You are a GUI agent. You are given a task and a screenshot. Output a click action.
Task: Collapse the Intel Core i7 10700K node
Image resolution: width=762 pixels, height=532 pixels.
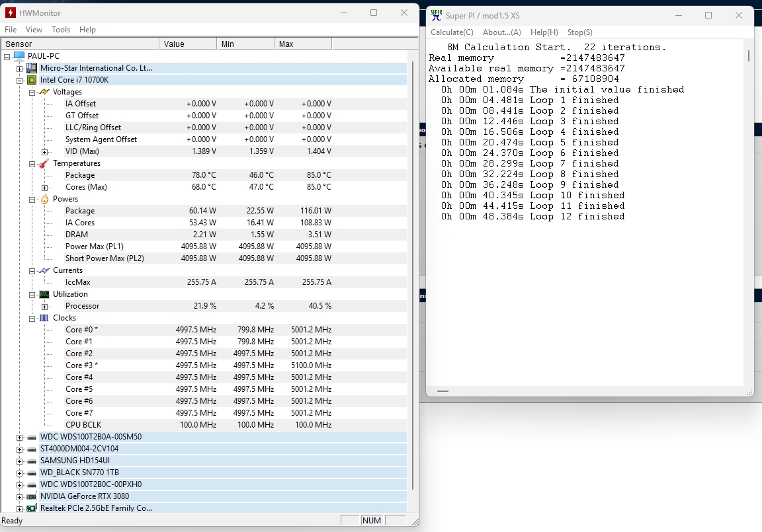click(19, 80)
